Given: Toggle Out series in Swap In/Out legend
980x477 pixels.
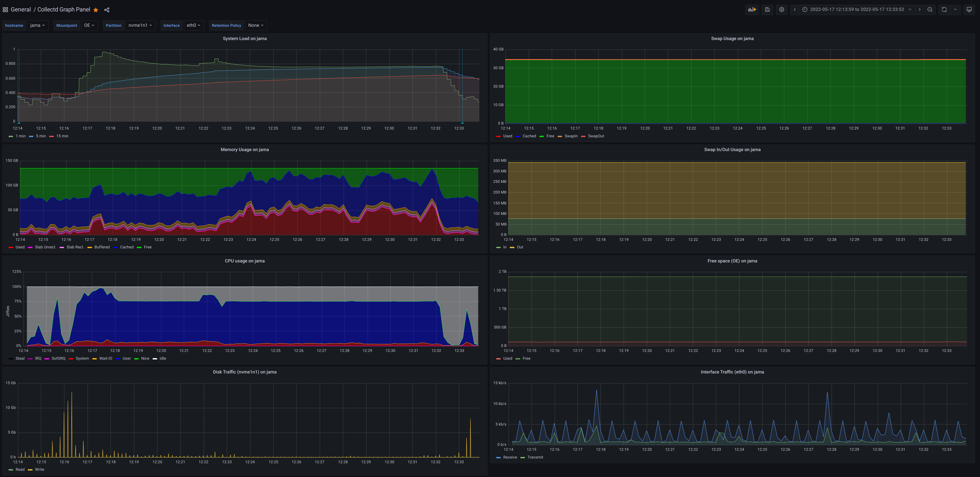Looking at the screenshot, I should coord(520,247).
